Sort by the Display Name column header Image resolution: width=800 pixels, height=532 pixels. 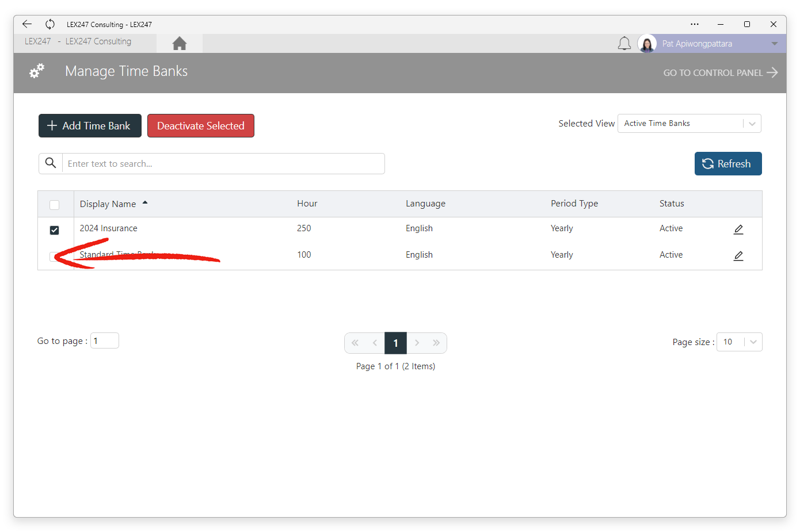pos(108,204)
